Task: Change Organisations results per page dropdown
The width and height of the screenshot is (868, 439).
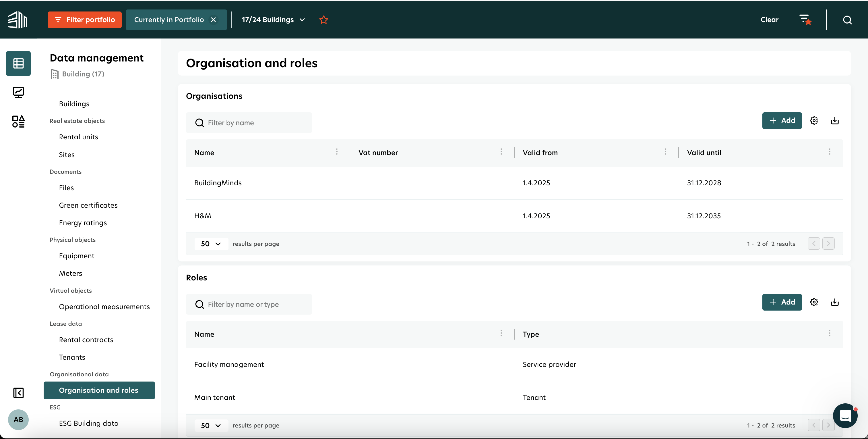Action: (x=211, y=244)
